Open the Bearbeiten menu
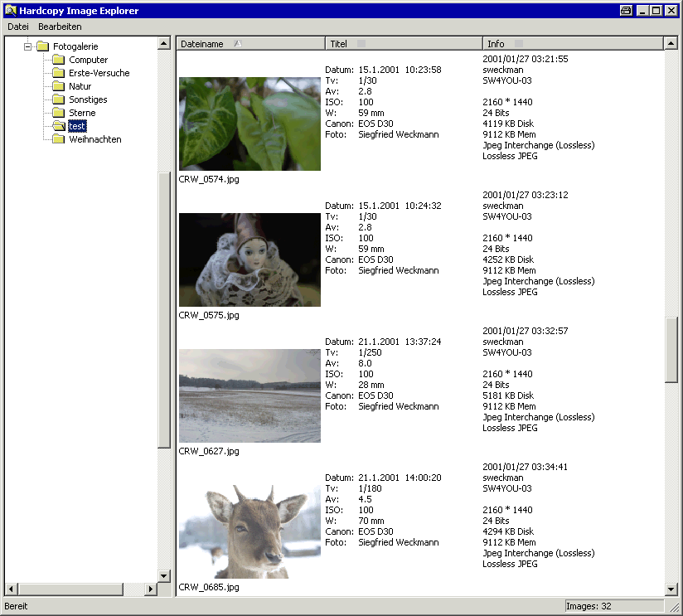The image size is (683, 616). (60, 27)
